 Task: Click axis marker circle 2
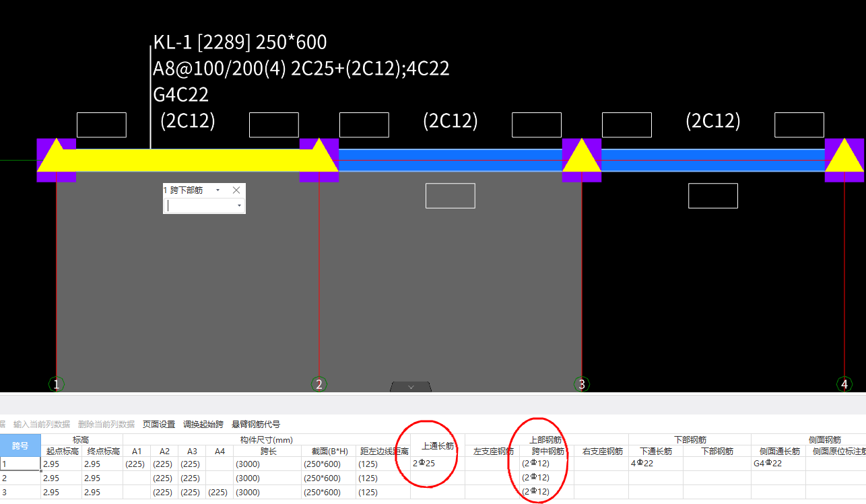(319, 384)
